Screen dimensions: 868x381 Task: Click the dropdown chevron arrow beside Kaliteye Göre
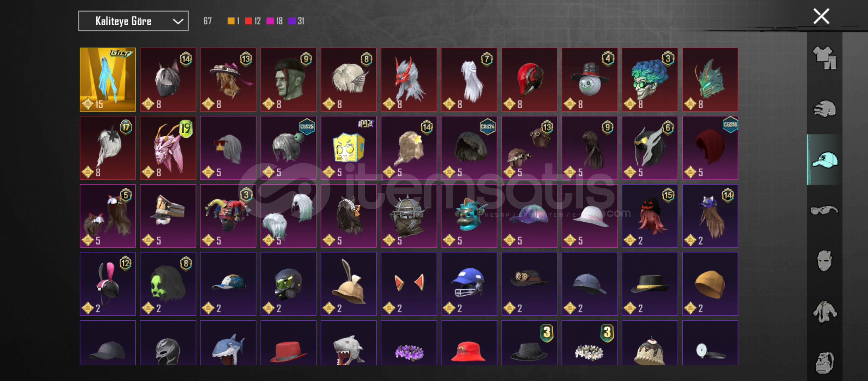tap(178, 22)
